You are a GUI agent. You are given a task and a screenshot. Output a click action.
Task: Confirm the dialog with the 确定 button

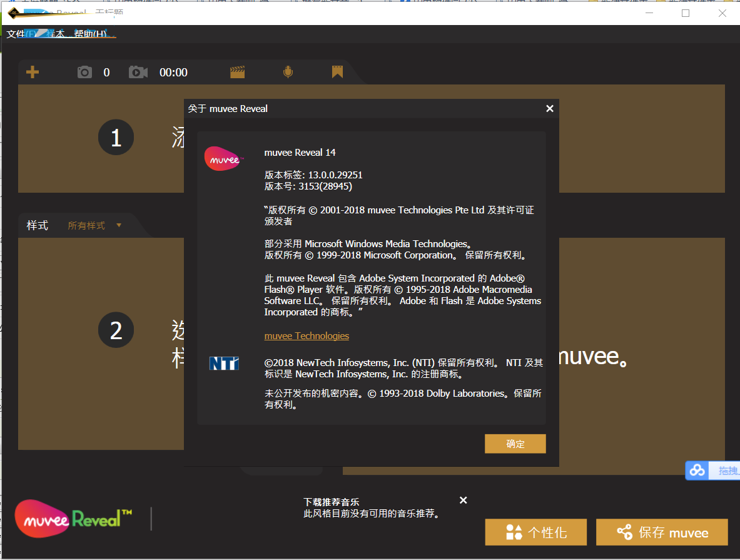click(x=515, y=444)
